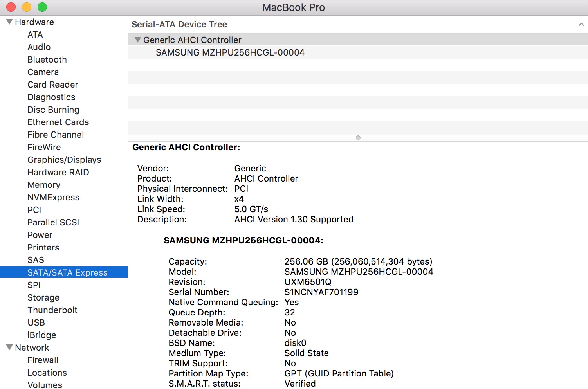Select FireWire in the sidebar
Viewport: 588px width, 389px height.
click(44, 147)
